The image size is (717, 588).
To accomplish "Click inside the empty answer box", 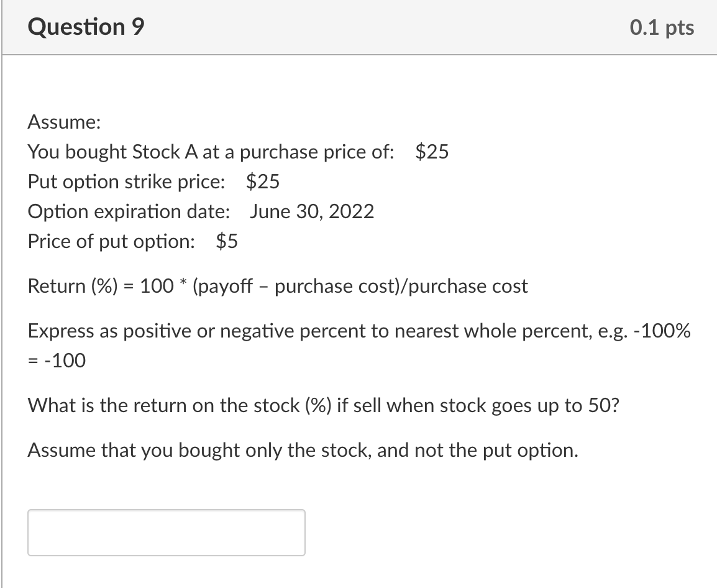I will tap(166, 532).
